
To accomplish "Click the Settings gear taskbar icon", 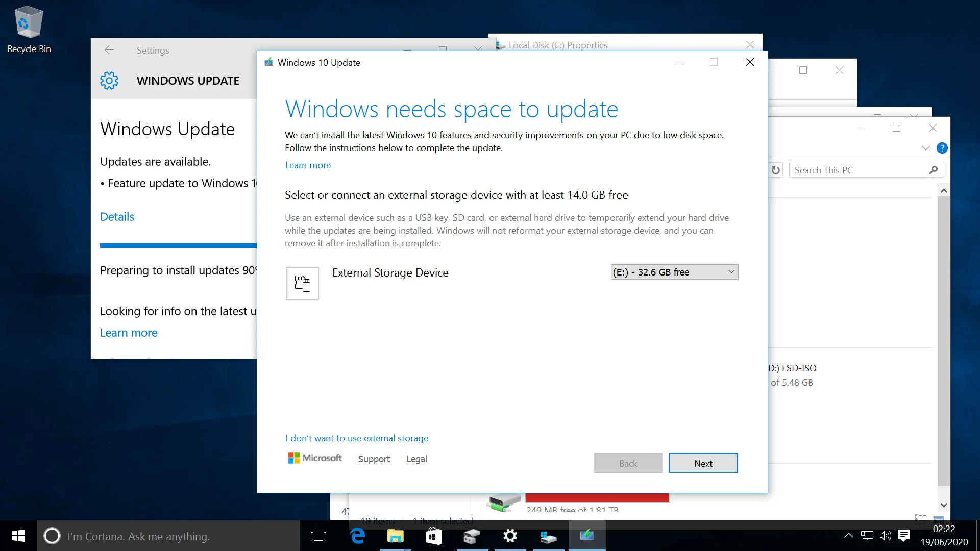I will point(510,536).
